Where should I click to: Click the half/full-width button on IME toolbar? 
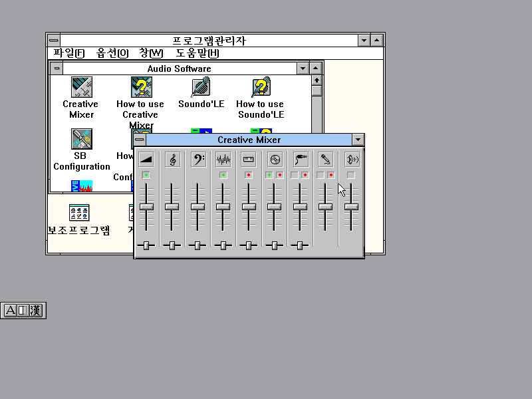(x=23, y=311)
